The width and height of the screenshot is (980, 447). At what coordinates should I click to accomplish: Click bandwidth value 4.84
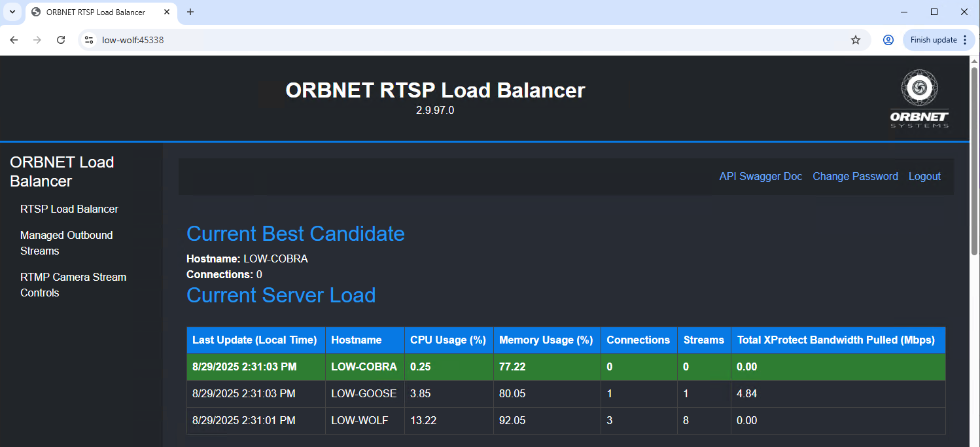(747, 394)
